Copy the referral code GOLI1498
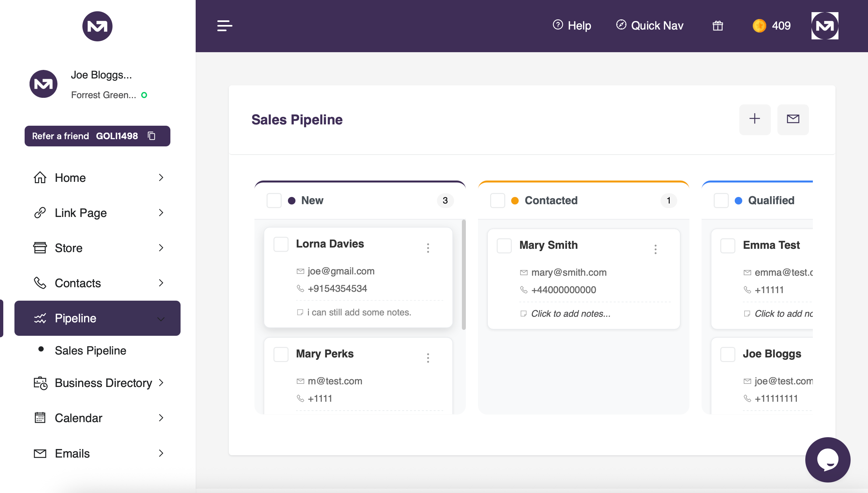The width and height of the screenshot is (868, 493). coord(151,136)
